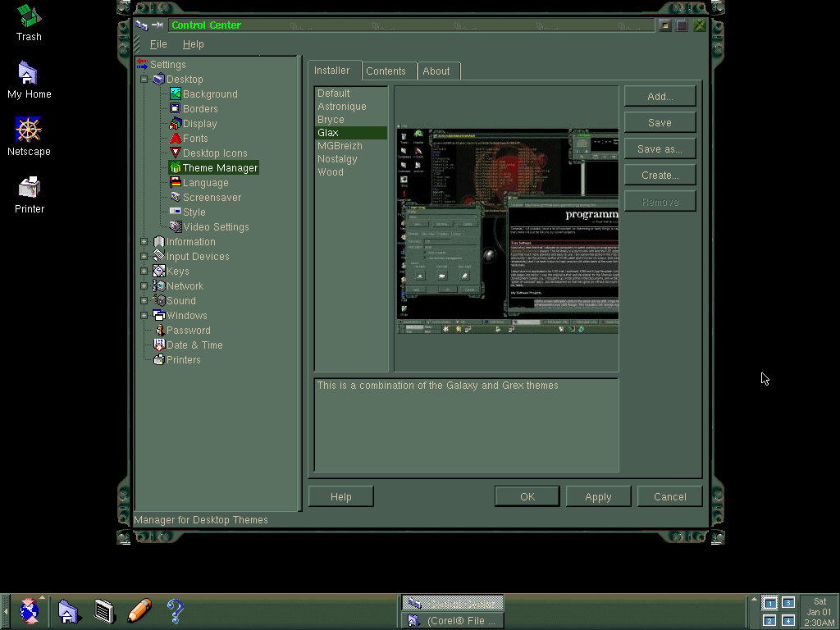Launch Netscape from the desktop
The image size is (840, 630).
[x=29, y=130]
